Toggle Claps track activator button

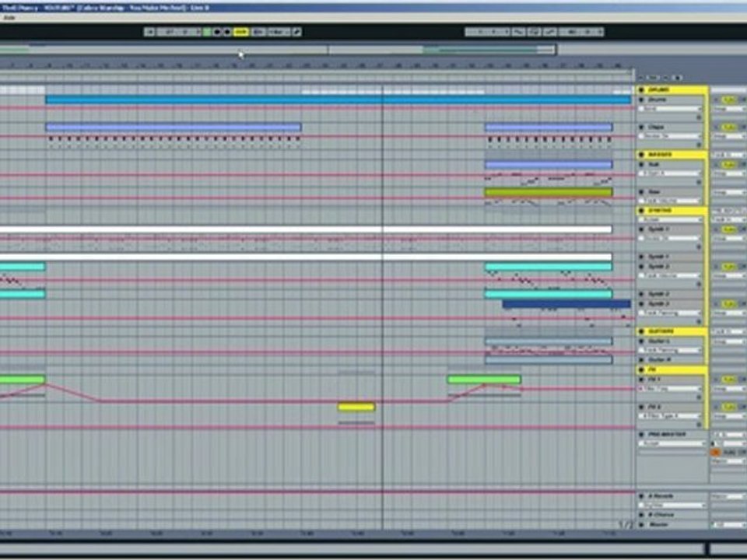click(x=728, y=127)
